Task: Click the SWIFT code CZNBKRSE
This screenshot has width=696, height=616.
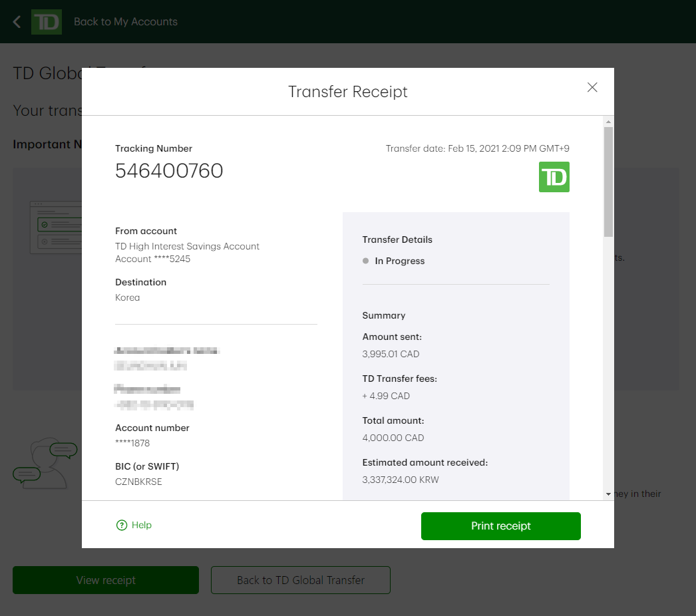Action: [138, 482]
